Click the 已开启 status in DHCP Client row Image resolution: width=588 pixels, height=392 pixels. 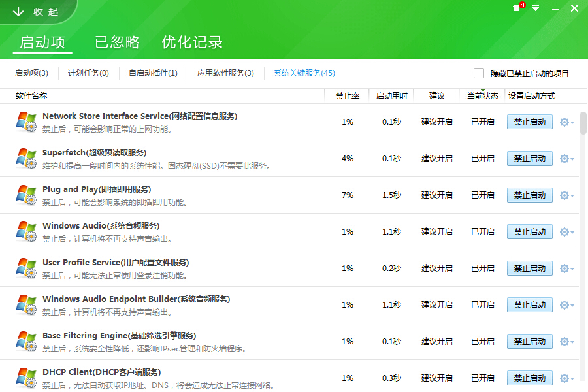[483, 378]
